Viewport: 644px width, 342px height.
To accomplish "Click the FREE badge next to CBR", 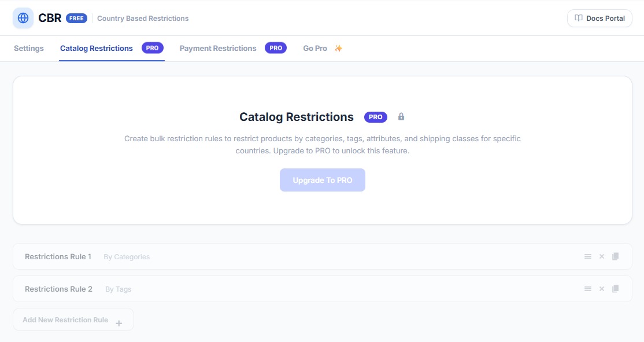I will pos(76,19).
